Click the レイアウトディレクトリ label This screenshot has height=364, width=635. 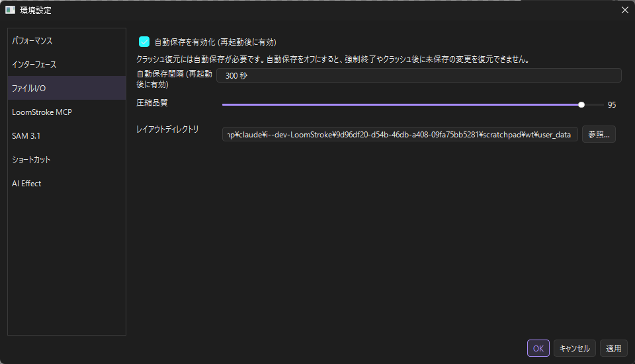(x=167, y=129)
